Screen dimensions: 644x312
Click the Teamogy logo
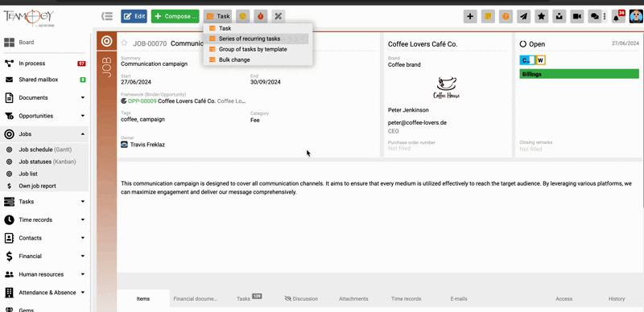point(29,18)
